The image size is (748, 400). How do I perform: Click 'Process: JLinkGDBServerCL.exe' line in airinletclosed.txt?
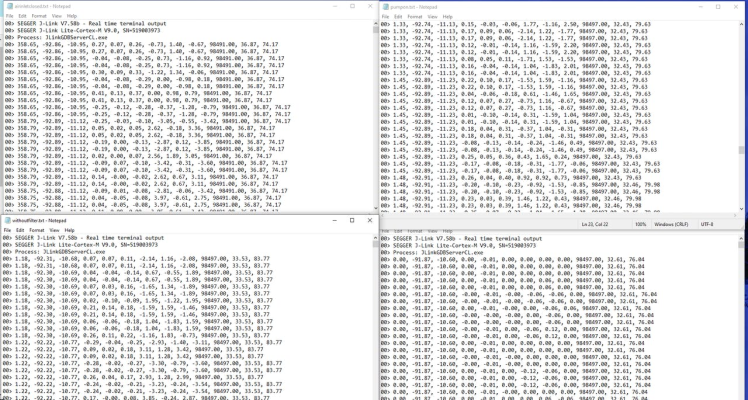[x=56, y=37]
